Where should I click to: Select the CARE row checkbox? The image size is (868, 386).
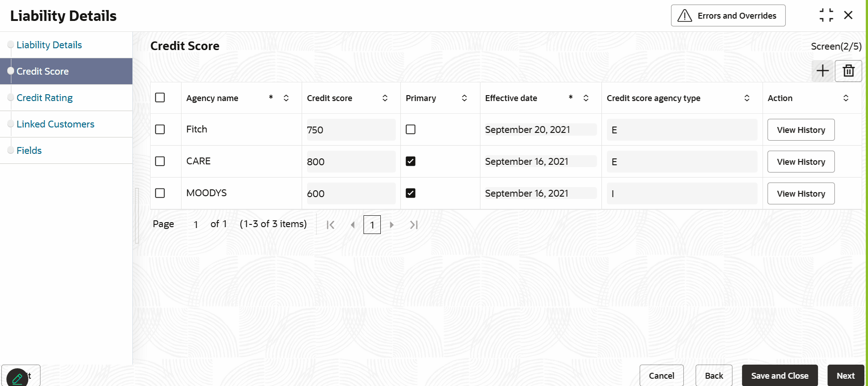[x=160, y=162]
